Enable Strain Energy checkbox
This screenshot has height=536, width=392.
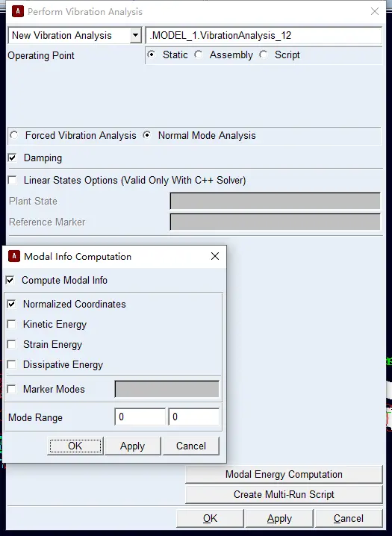[x=12, y=344]
